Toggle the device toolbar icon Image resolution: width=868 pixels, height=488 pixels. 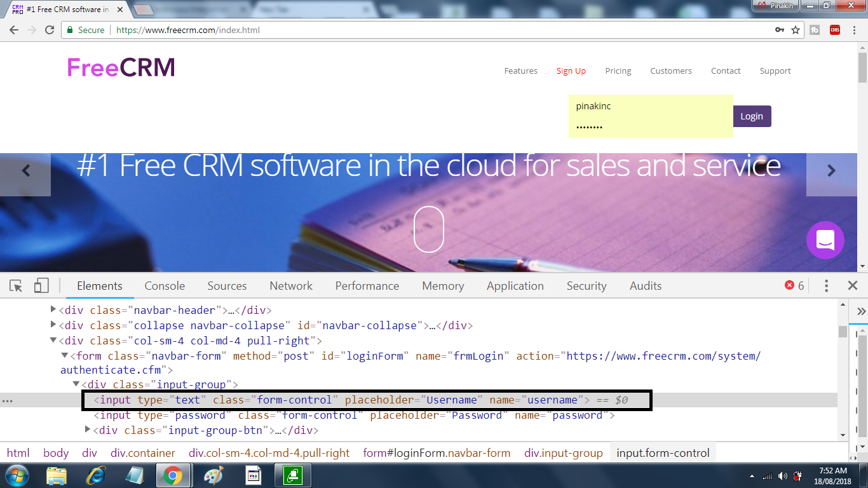pyautogui.click(x=41, y=286)
